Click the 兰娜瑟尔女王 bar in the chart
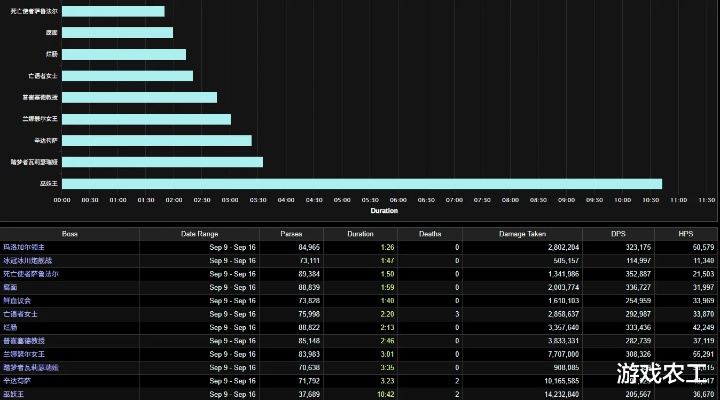The height and width of the screenshot is (400, 720). point(146,119)
